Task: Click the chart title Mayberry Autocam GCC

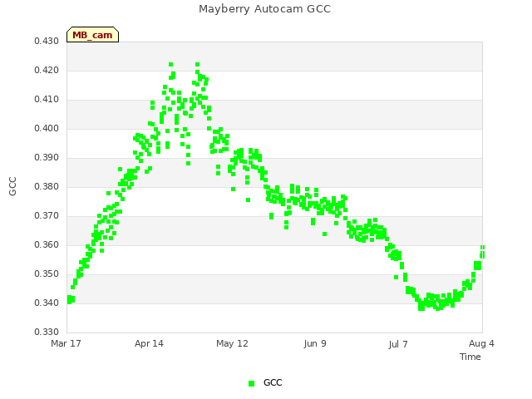Action: point(264,9)
